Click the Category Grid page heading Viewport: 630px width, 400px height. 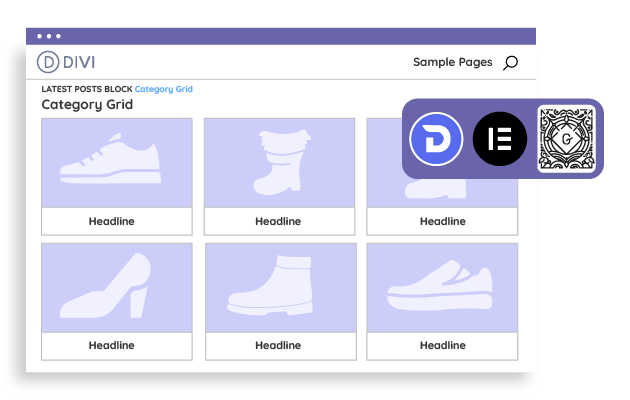pyautogui.click(x=87, y=104)
